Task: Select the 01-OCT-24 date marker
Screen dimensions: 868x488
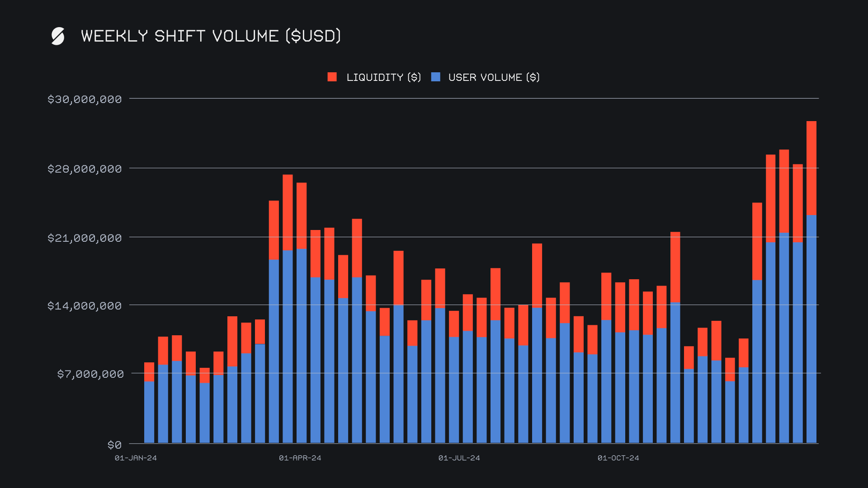Action: point(618,458)
